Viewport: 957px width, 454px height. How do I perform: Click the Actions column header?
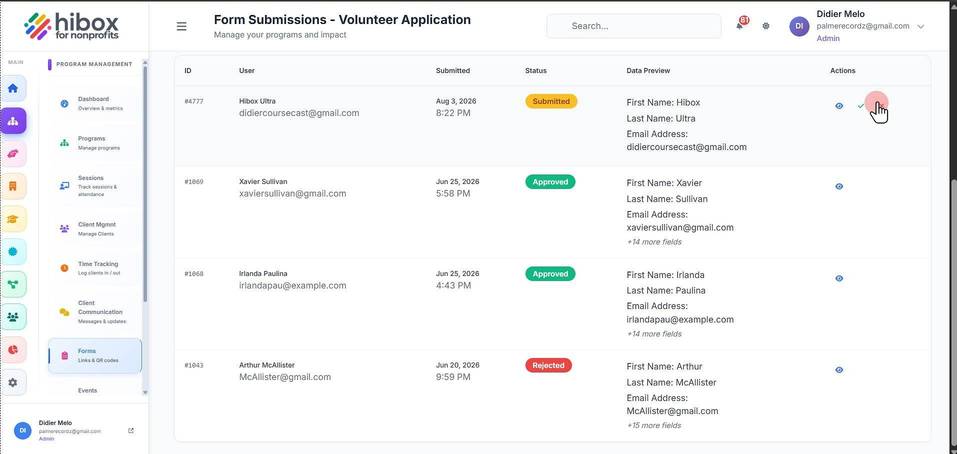tap(843, 71)
